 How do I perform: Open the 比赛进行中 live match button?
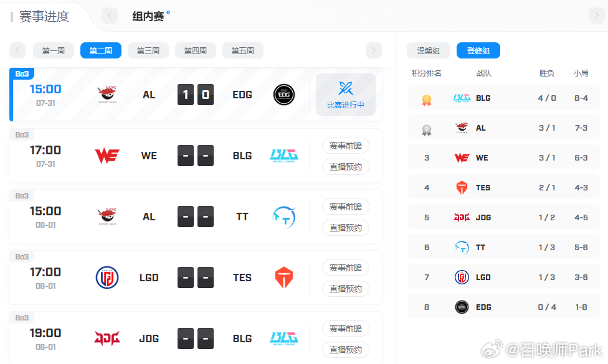tap(346, 95)
